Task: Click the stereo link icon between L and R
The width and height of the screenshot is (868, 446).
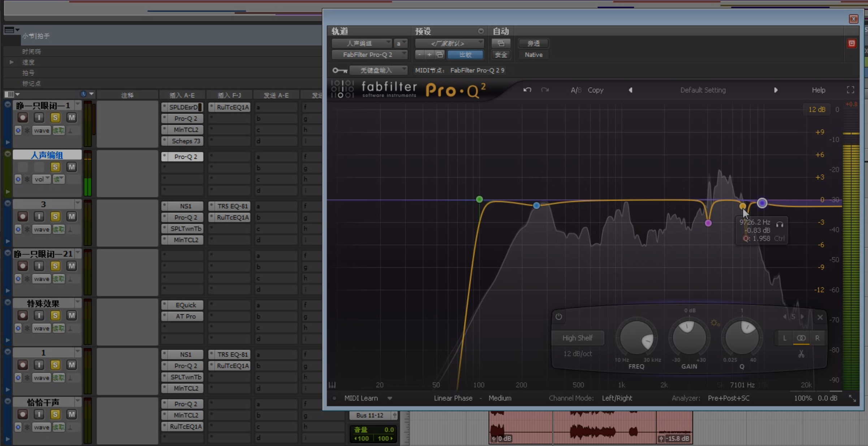Action: coord(801,338)
